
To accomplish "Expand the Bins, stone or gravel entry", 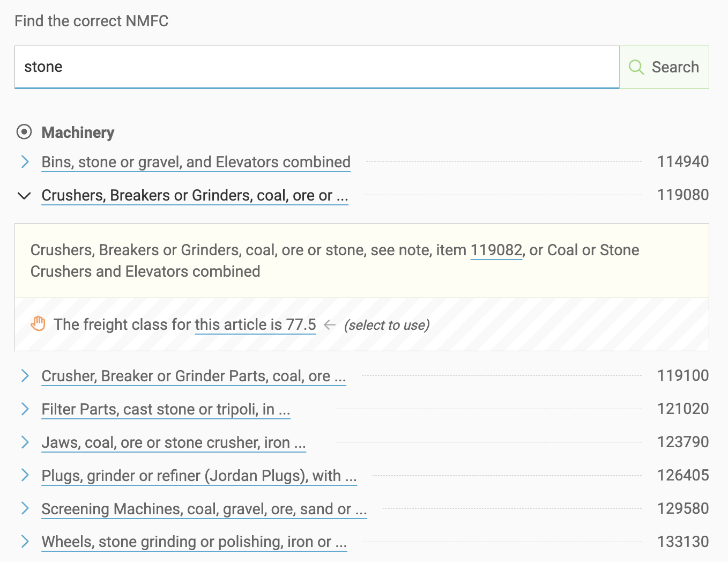I will click(x=24, y=161).
